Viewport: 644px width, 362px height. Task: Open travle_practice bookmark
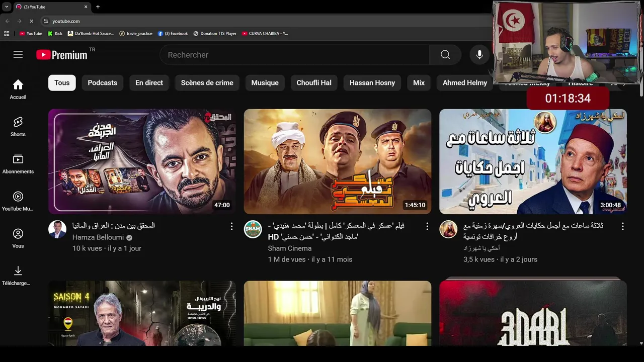136,34
